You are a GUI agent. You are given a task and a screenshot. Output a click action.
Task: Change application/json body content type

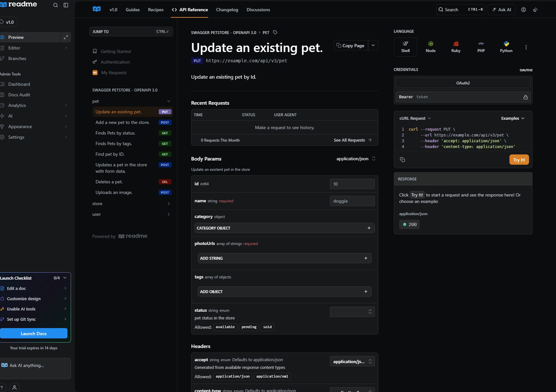click(356, 159)
